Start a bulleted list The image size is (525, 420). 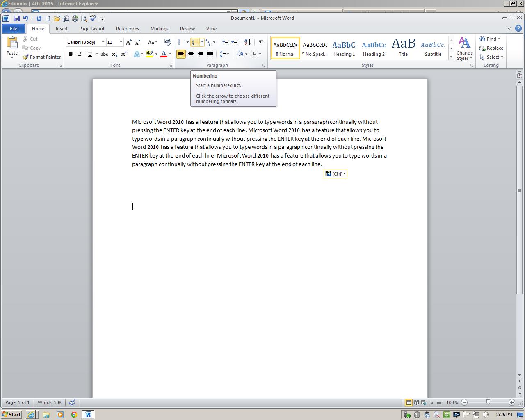pyautogui.click(x=181, y=42)
